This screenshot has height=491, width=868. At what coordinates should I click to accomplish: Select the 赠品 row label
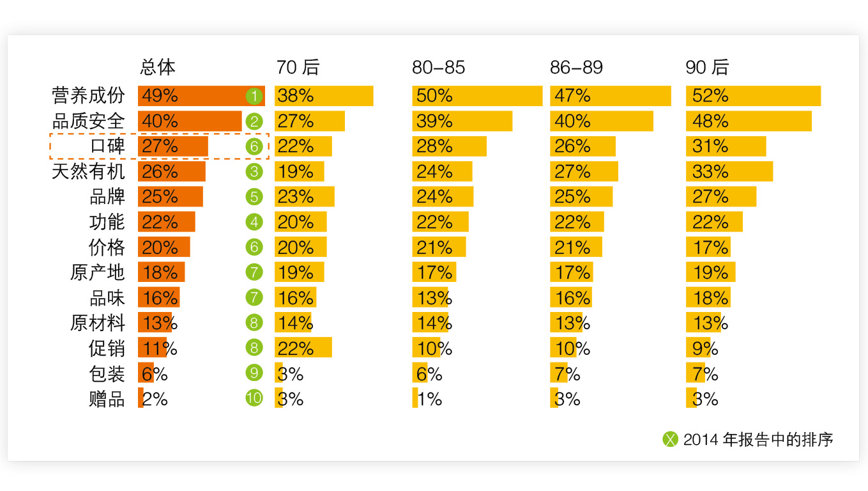click(x=107, y=399)
